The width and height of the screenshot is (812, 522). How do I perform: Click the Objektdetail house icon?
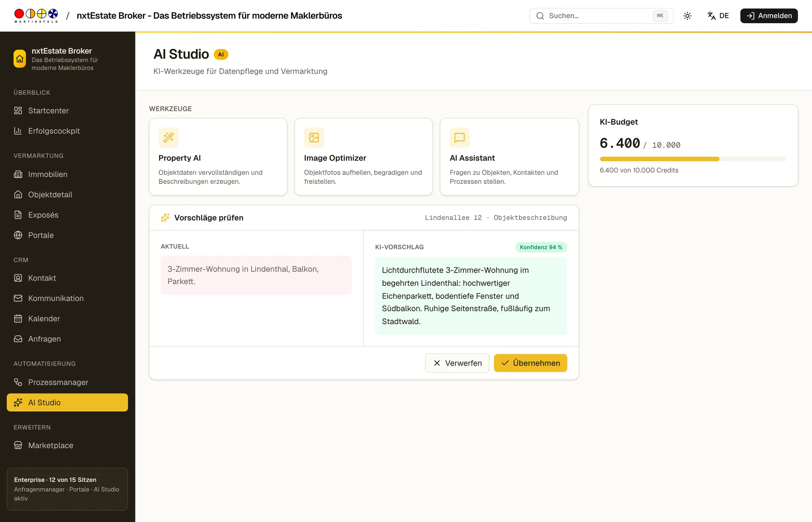[x=18, y=194]
